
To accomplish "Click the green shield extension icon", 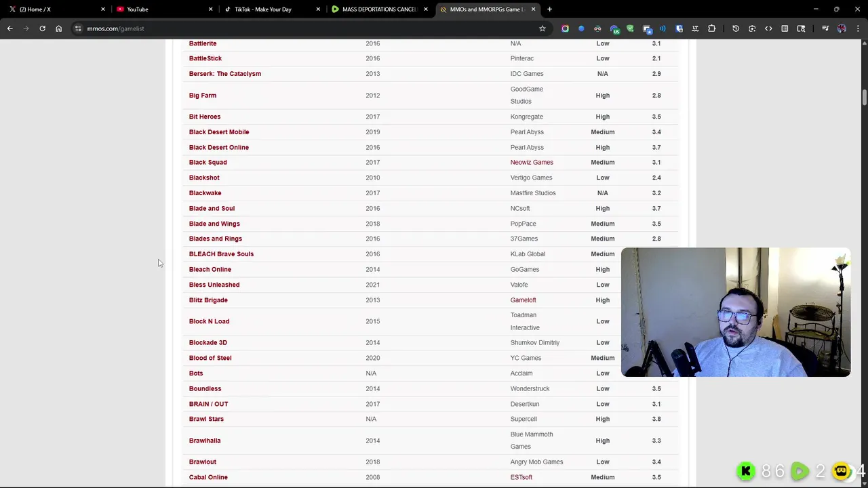I will 630,28.
